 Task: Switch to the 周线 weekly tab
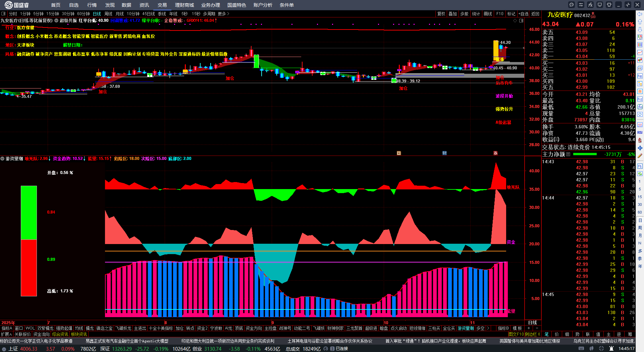point(108,14)
